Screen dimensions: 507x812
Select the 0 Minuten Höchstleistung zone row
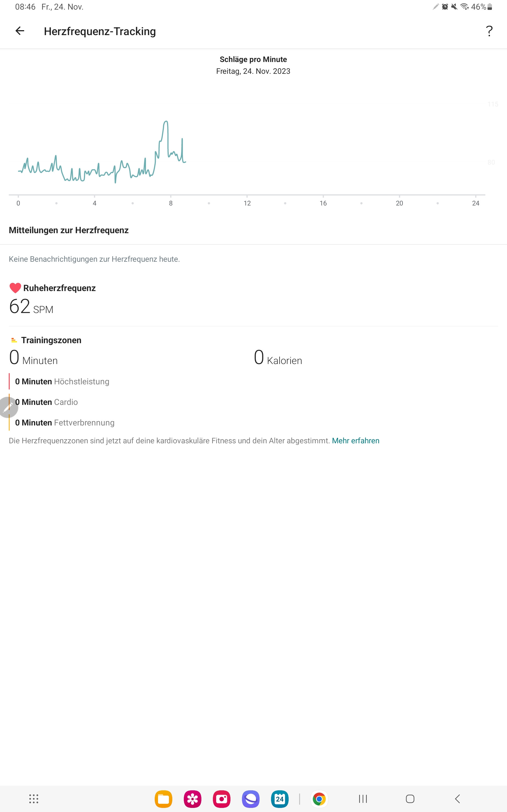pyautogui.click(x=62, y=382)
